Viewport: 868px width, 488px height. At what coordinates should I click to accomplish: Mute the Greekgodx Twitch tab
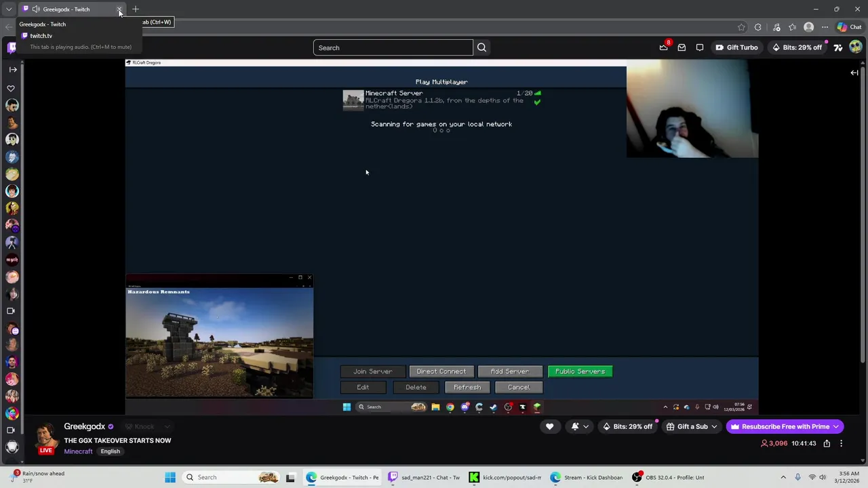[x=35, y=9]
